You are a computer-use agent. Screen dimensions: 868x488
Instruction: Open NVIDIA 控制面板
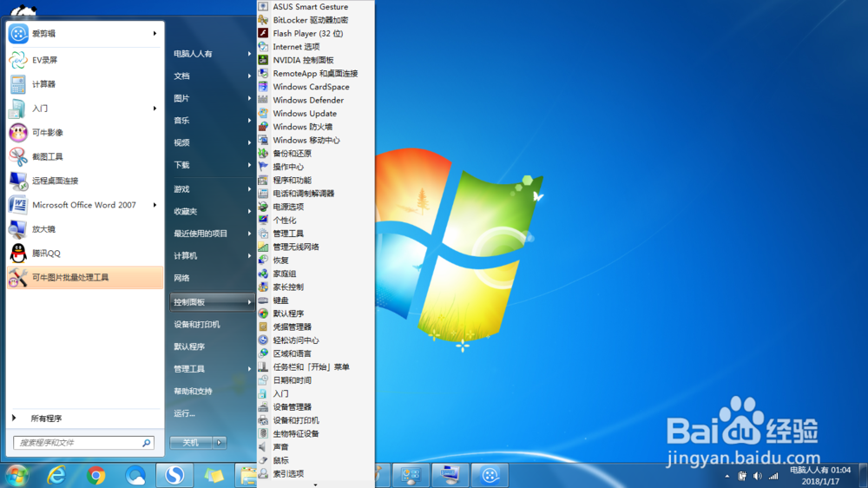point(316,60)
